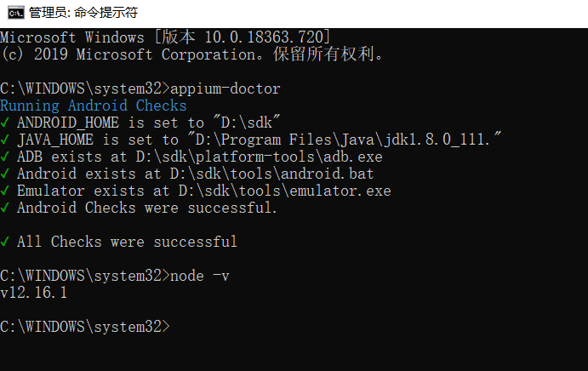
Task: Click the cmd icon in title bar
Action: pos(16,13)
